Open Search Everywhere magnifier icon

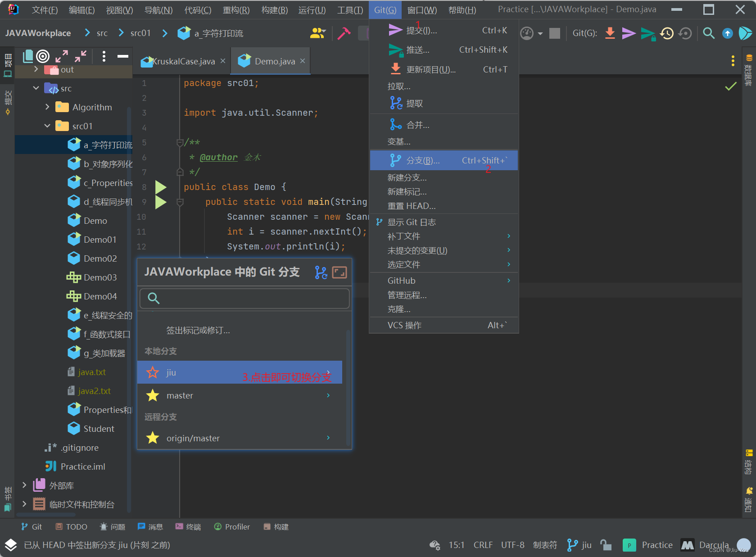709,33
